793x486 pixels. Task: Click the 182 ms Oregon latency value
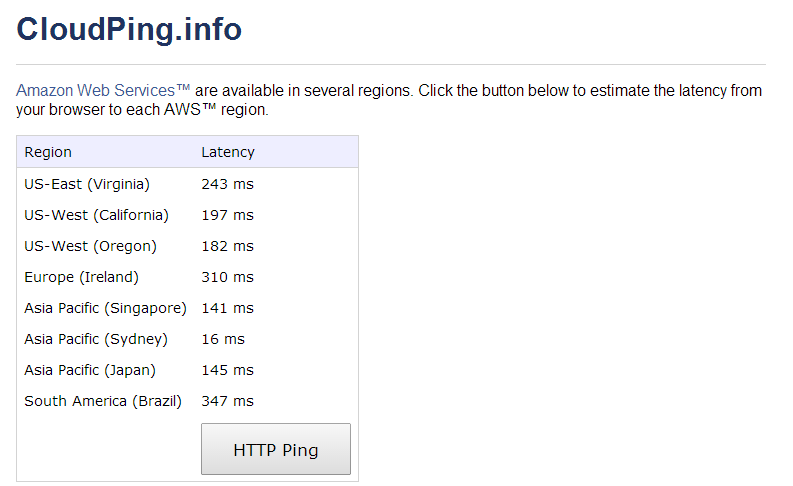(228, 246)
